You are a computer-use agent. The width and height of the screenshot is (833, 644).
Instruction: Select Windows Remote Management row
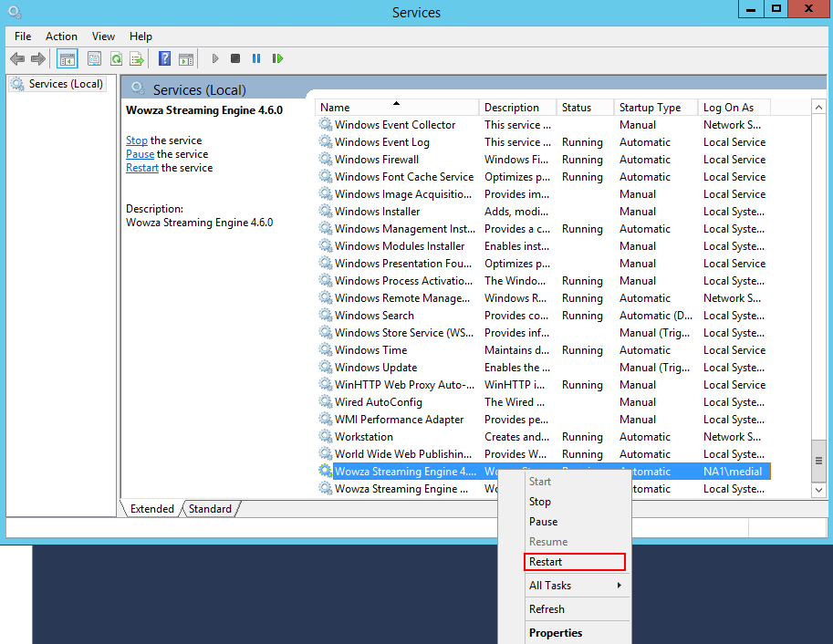[x=542, y=298]
